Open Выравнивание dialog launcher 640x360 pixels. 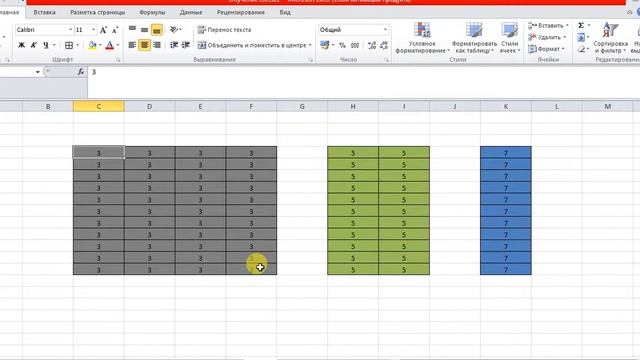click(x=311, y=60)
